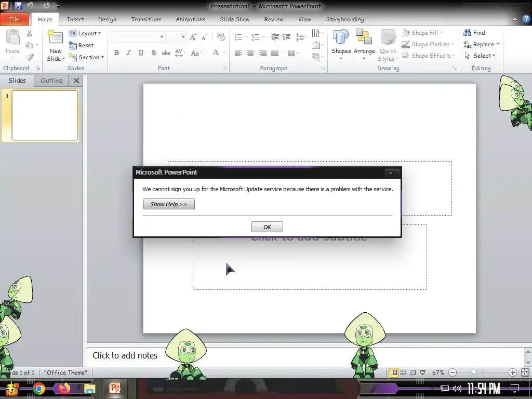Open the Arrange menu
This screenshot has width=532, height=399.
pyautogui.click(x=364, y=44)
